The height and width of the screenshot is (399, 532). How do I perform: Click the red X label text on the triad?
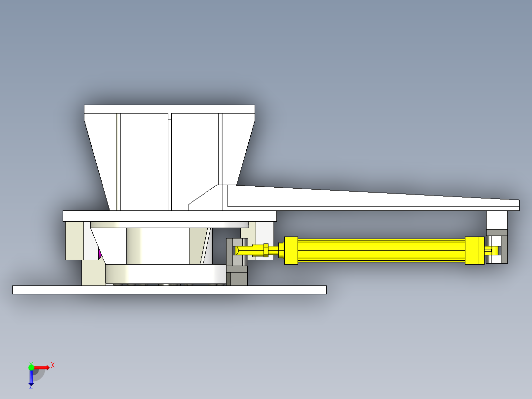53,365
